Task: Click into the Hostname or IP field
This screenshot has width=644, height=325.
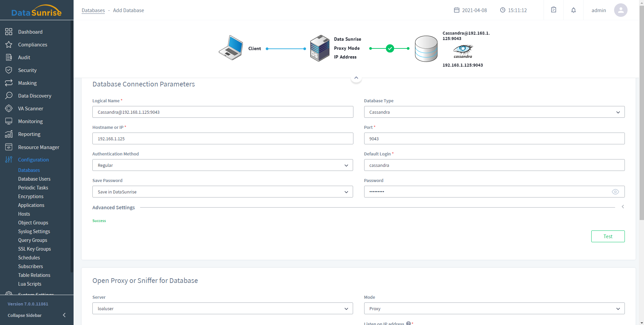Action: click(222, 139)
